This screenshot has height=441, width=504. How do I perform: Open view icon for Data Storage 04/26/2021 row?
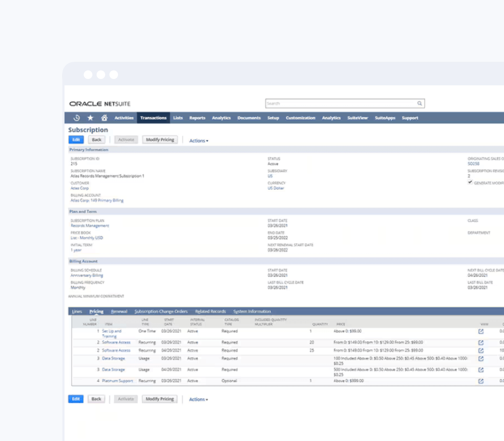tap(481, 370)
